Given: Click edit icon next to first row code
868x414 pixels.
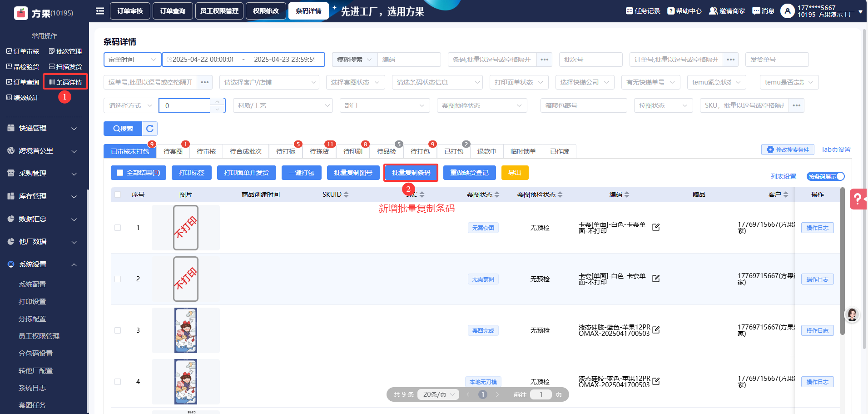Looking at the screenshot, I should [656, 227].
